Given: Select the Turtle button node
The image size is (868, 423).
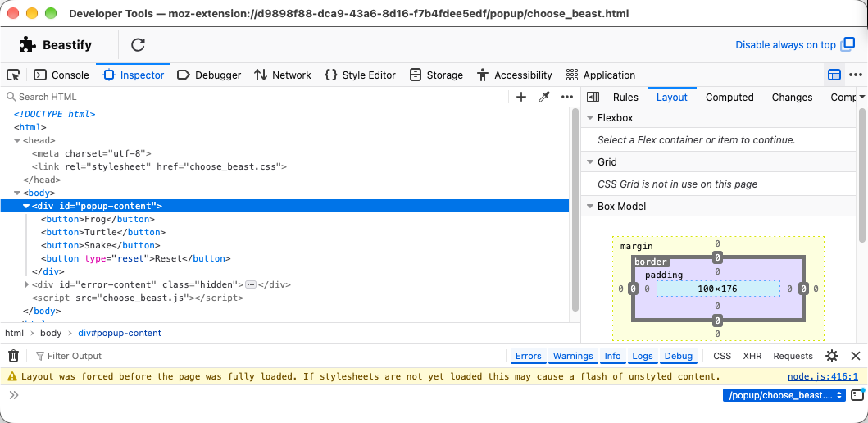Looking at the screenshot, I should tap(103, 232).
